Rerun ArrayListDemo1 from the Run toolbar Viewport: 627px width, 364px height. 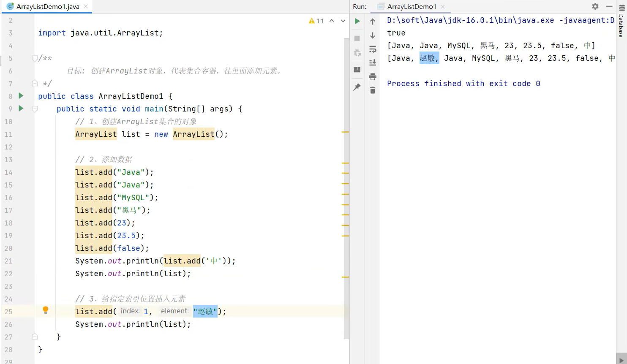pyautogui.click(x=357, y=21)
